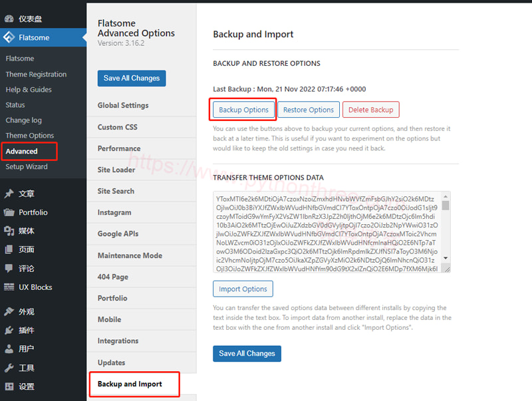532x401 pixels.
Task: Click the Tools wrench icon
Action: [x=9, y=367]
